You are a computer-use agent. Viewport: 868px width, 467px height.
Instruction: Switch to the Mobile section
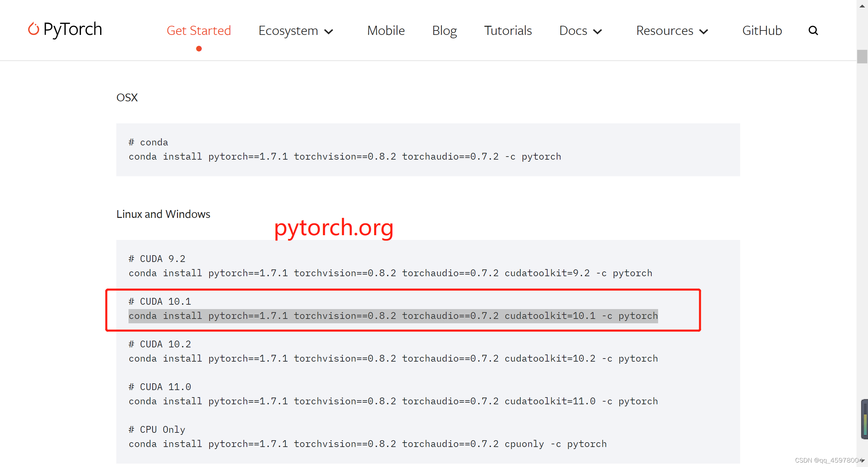pos(386,31)
